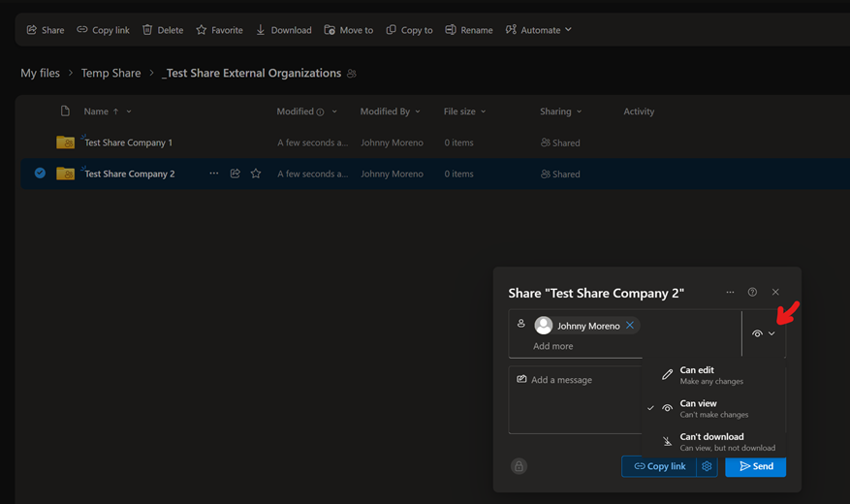Open the File size column dropdown
This screenshot has width=850, height=504.
483,111
